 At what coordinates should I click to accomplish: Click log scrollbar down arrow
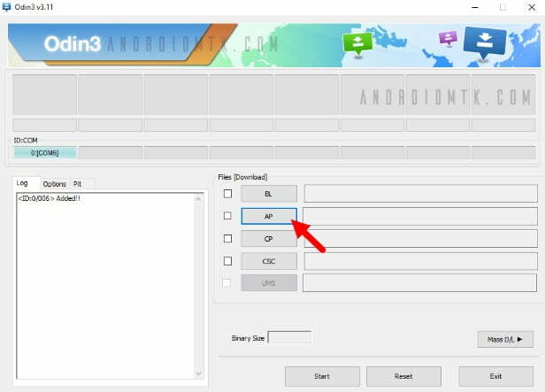coord(198,373)
